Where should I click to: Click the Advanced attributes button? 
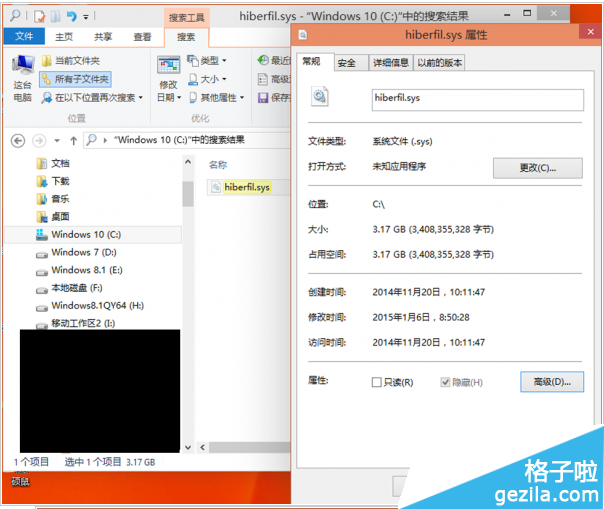pyautogui.click(x=552, y=382)
